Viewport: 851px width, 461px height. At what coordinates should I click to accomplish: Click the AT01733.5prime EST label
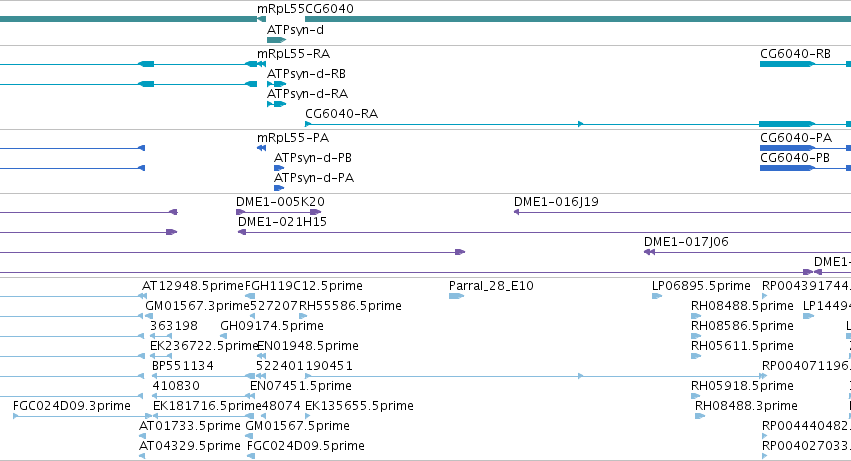tap(189, 427)
